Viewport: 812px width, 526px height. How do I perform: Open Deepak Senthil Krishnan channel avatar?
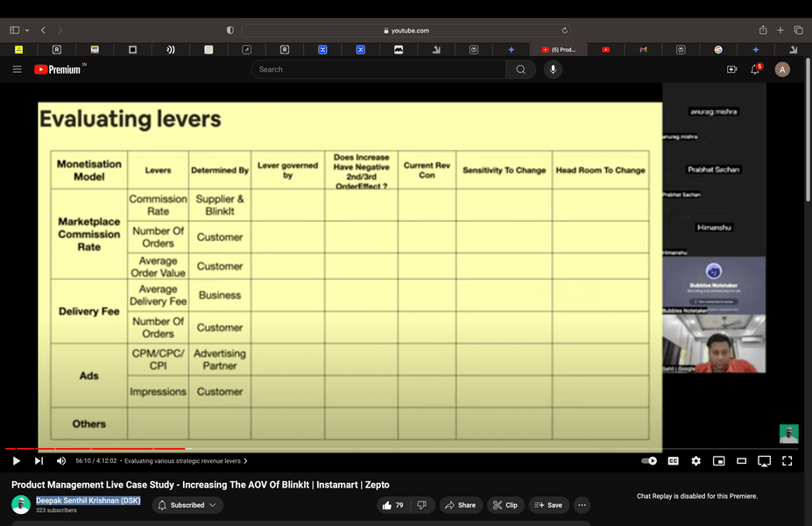[21, 505]
